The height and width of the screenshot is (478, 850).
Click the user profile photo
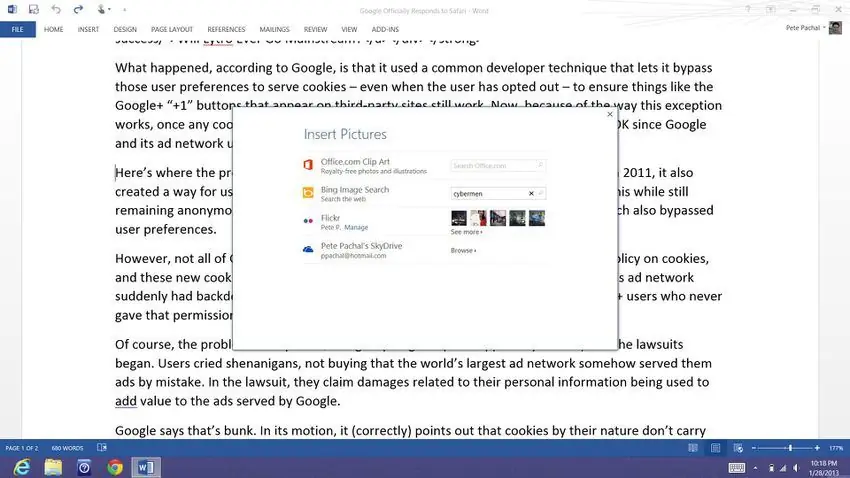[x=835, y=28]
